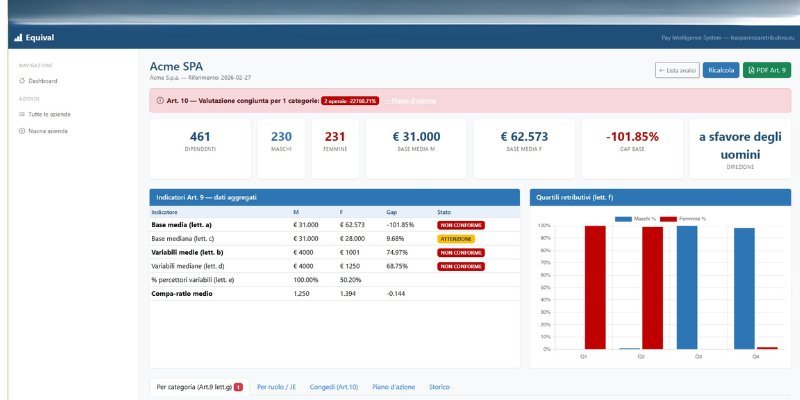The image size is (800, 400).
Task: Toggle the Maschi % legend swatch
Action: click(x=623, y=219)
